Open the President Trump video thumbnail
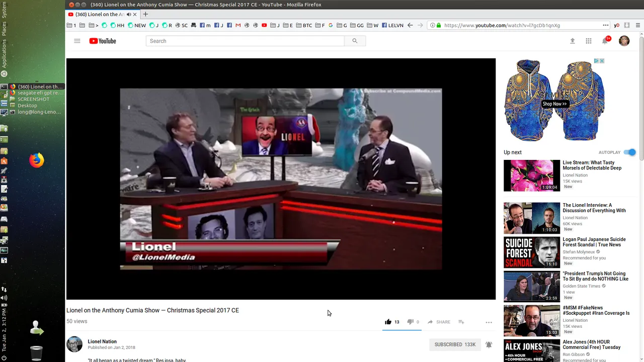Image resolution: width=644 pixels, height=362 pixels. 532,286
